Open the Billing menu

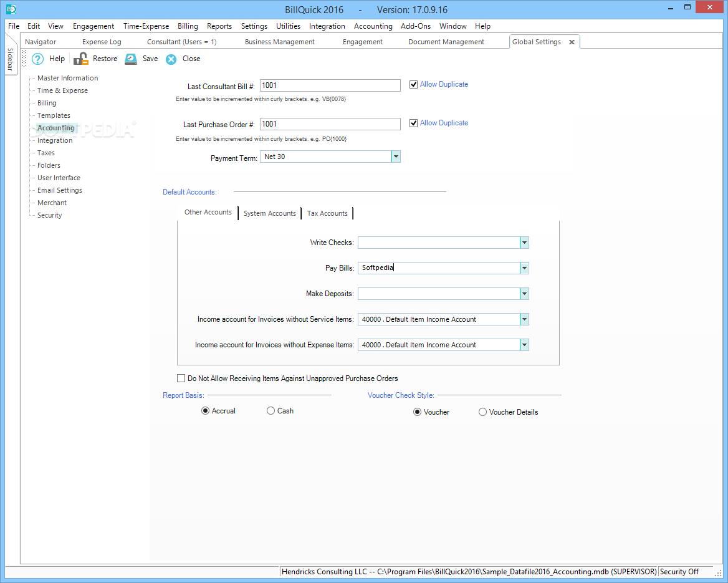pyautogui.click(x=188, y=26)
